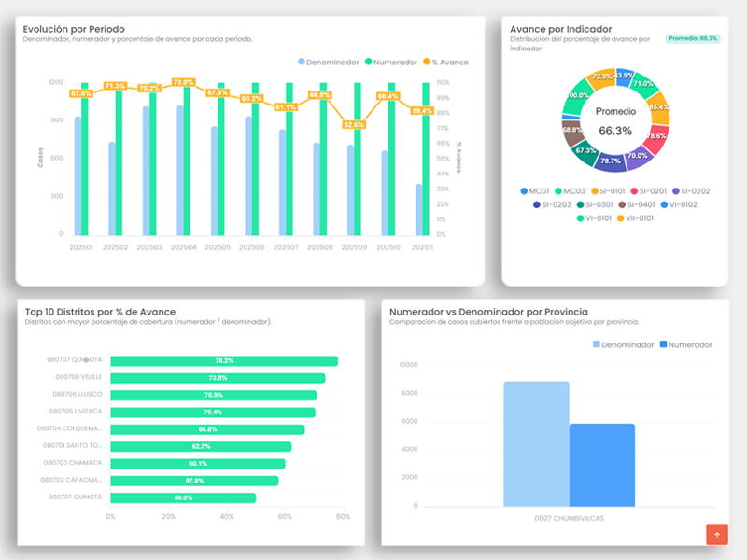Click the dark blue Numerador bar for CHUMBIVILCAS
The height and width of the screenshot is (560, 747).
(602, 465)
